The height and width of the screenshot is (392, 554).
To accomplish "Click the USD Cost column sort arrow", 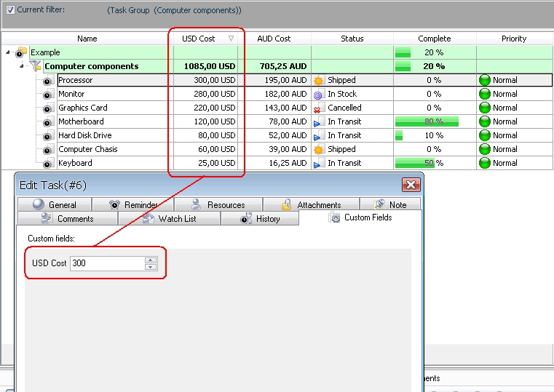I will [x=231, y=39].
